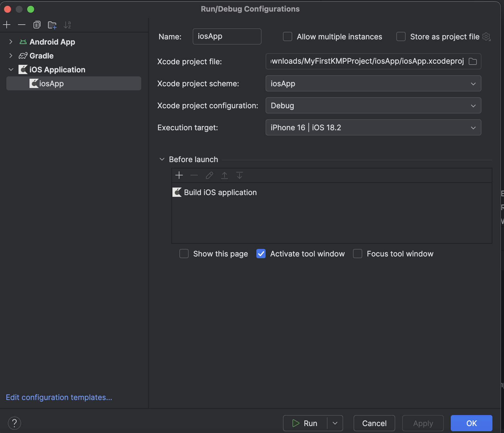Select the iosApp configuration tree item
The height and width of the screenshot is (433, 504).
coord(74,84)
